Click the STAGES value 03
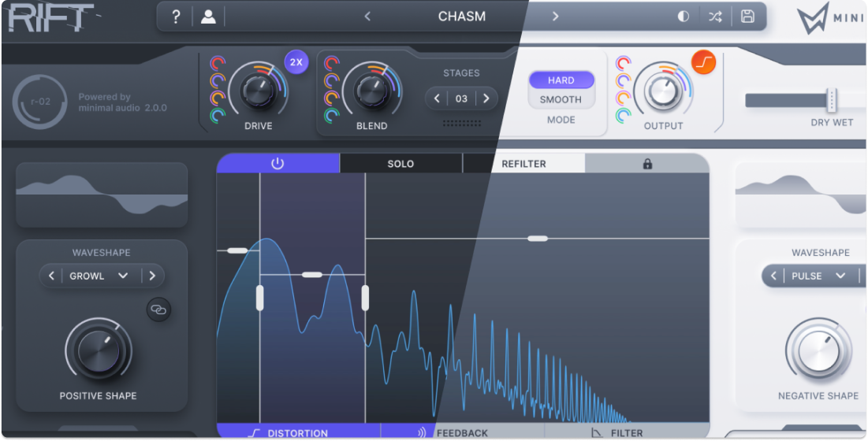Viewport: 868px width, 441px height. 461,98
